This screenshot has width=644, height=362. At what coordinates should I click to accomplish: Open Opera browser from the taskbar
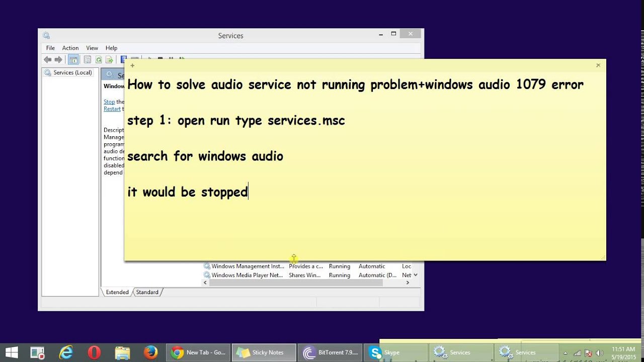94,352
